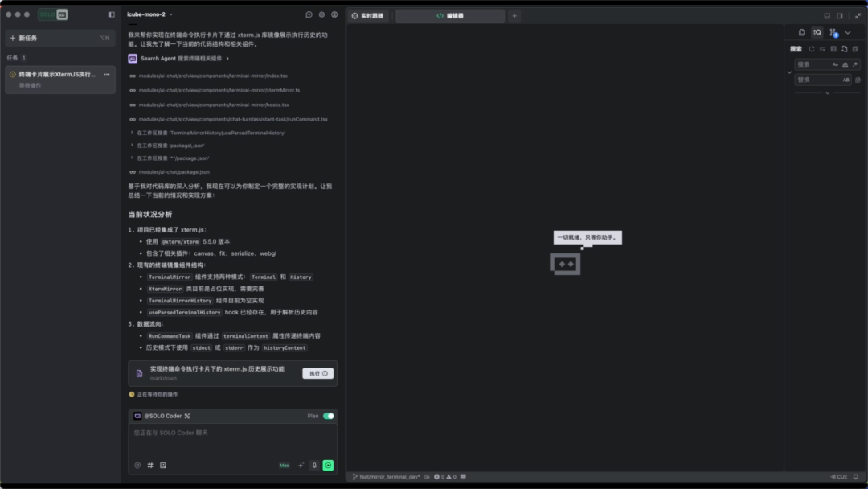
Task: Open notifications bell in status bar
Action: pyautogui.click(x=856, y=477)
